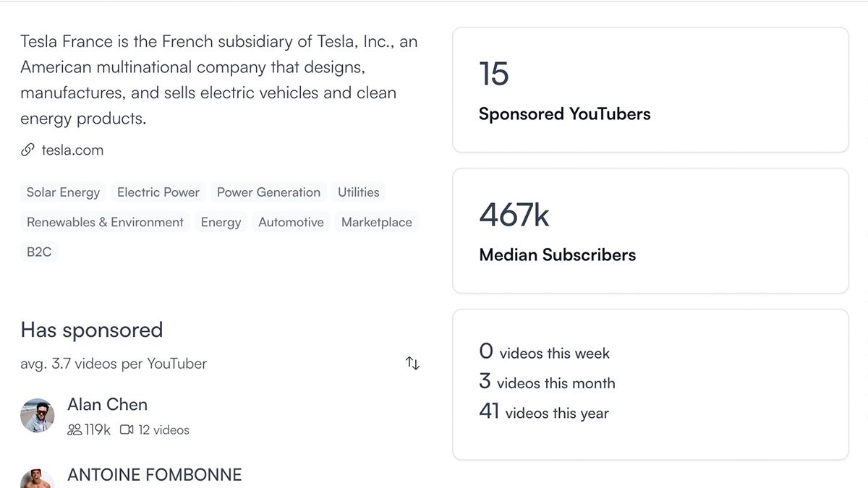Image resolution: width=868 pixels, height=488 pixels.
Task: Click Alan Chen's avatar thumbnail
Action: [x=38, y=416]
